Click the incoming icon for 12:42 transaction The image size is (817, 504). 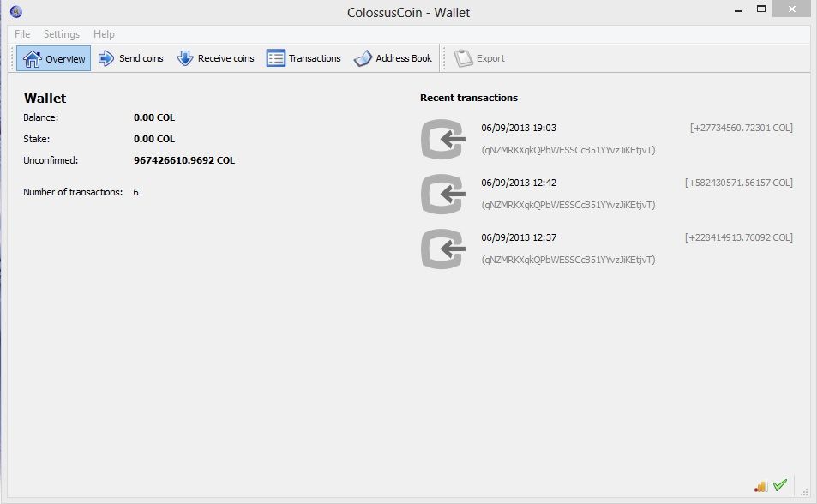coord(443,194)
